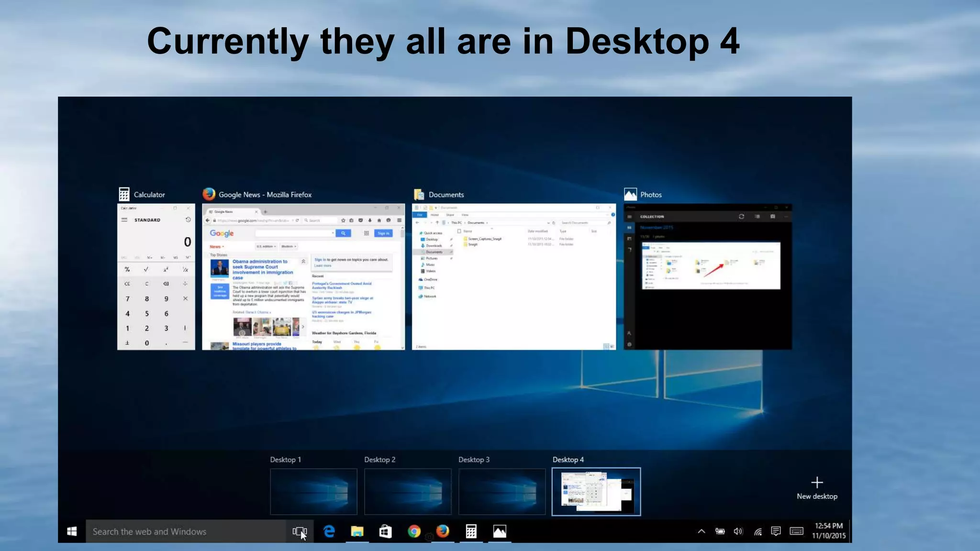Image resolution: width=980 pixels, height=551 pixels.
Task: Click the Google apps grid icon
Action: click(367, 233)
